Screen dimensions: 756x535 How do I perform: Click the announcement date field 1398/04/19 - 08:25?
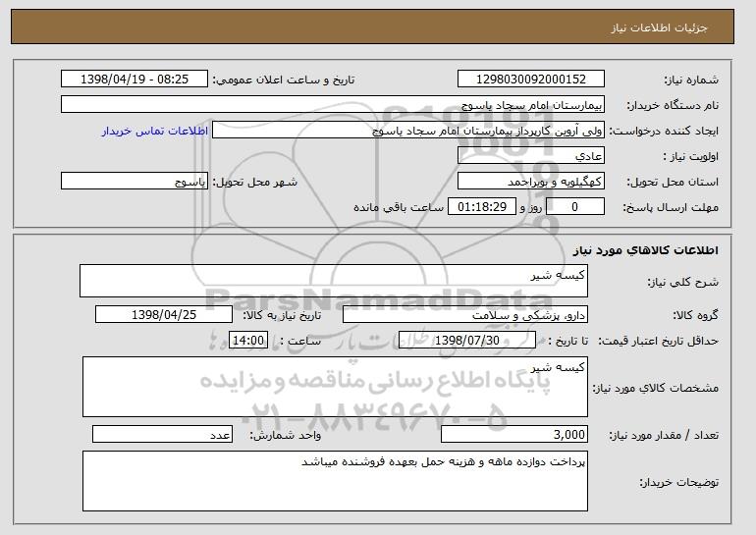click(x=135, y=80)
